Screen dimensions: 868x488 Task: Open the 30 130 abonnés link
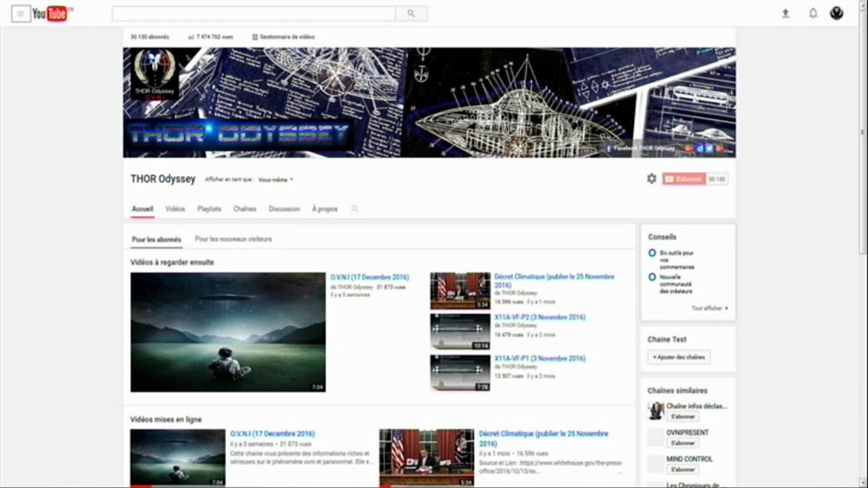click(150, 37)
